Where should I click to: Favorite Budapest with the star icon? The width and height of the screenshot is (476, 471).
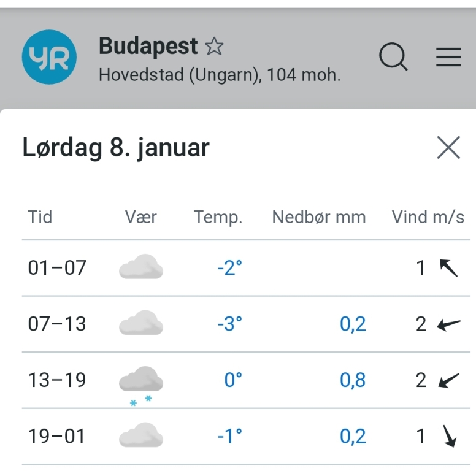(214, 47)
